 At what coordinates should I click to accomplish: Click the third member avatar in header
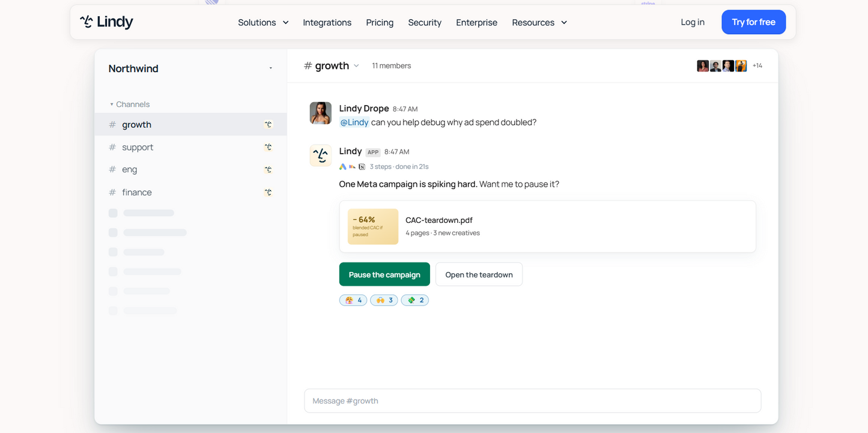pos(728,66)
